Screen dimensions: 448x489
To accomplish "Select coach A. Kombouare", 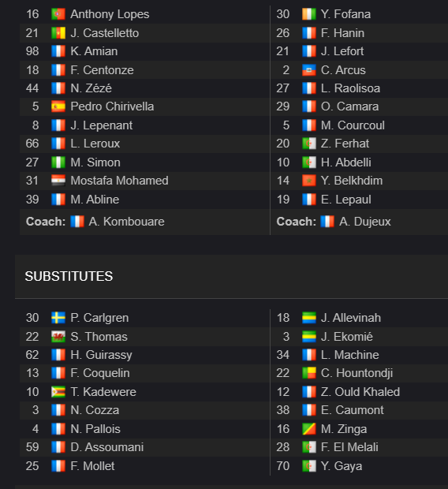I will (126, 222).
